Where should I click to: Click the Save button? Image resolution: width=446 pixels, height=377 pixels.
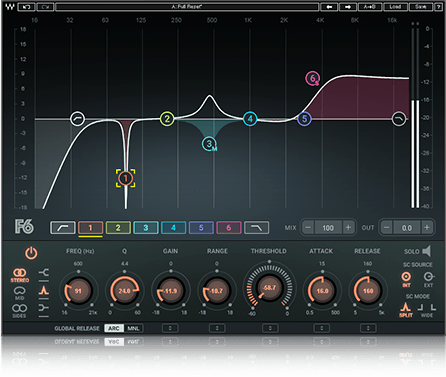pyautogui.click(x=421, y=7)
